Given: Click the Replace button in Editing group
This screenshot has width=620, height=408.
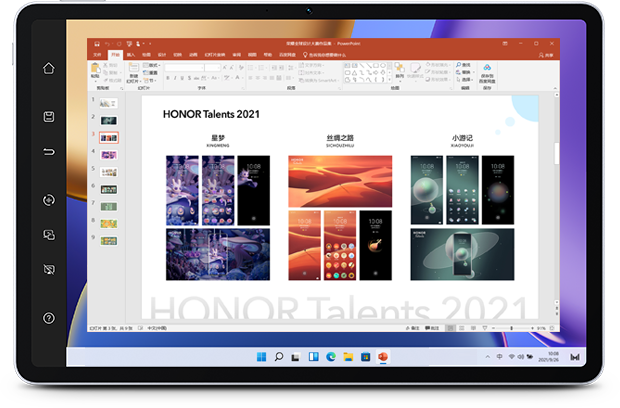Looking at the screenshot, I should click(x=465, y=72).
